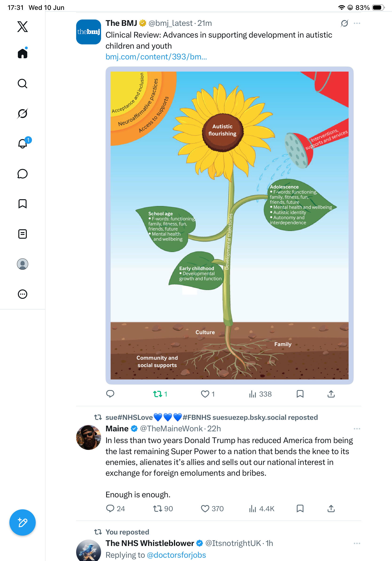Open the More circle menu in sidebar

click(x=23, y=294)
